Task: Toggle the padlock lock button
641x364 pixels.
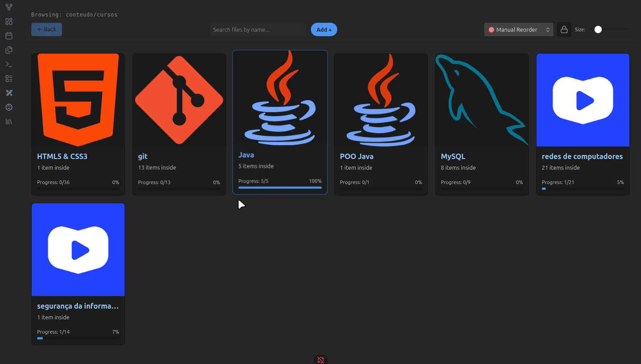Action: (564, 29)
